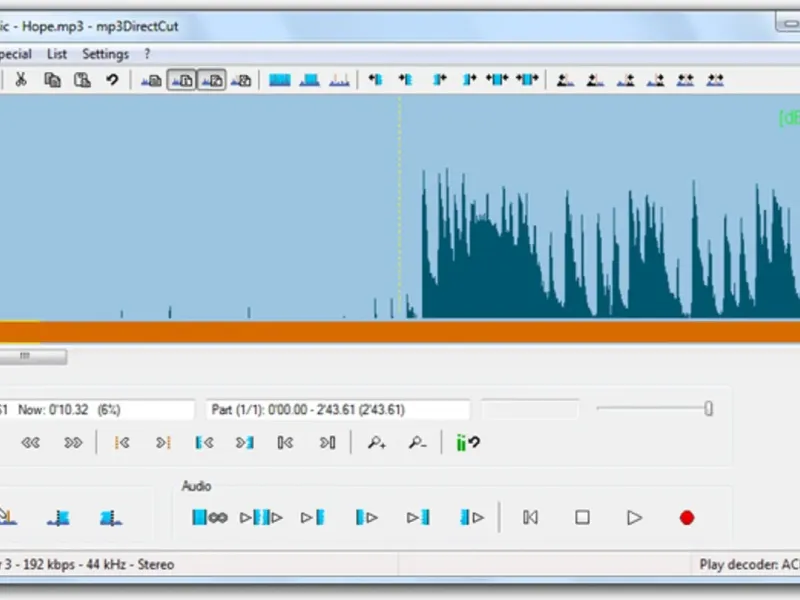
Task: Click the horizontal scrollbar thumb under waveform
Action: coord(33,357)
